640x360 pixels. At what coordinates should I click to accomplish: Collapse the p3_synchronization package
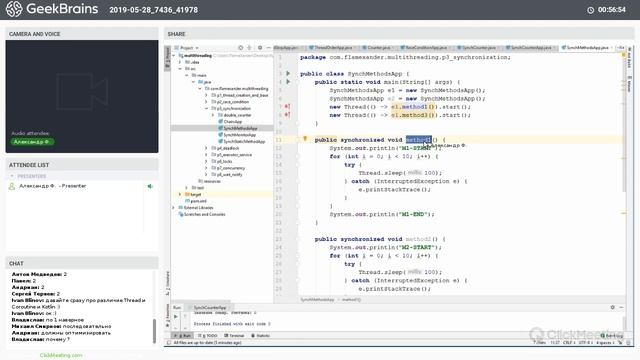(207, 108)
